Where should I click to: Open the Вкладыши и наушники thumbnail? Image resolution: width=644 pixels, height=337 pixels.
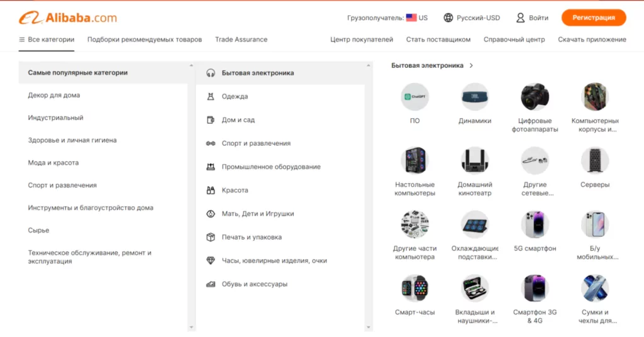click(475, 288)
